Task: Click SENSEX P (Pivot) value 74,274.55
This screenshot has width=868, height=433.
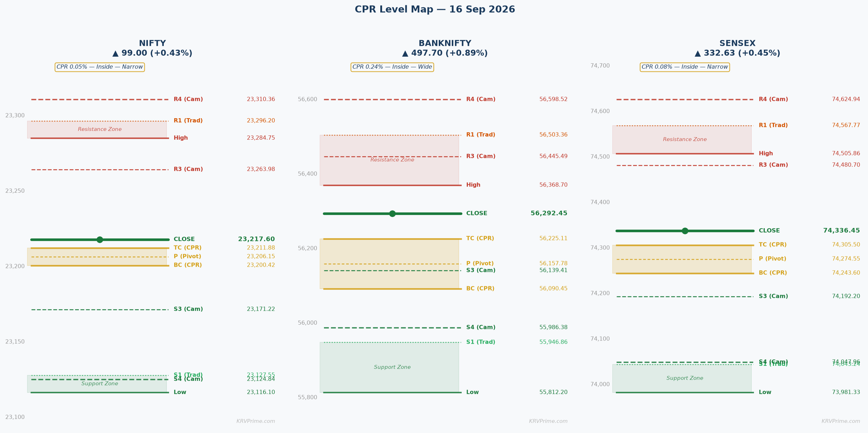Action: (x=846, y=259)
